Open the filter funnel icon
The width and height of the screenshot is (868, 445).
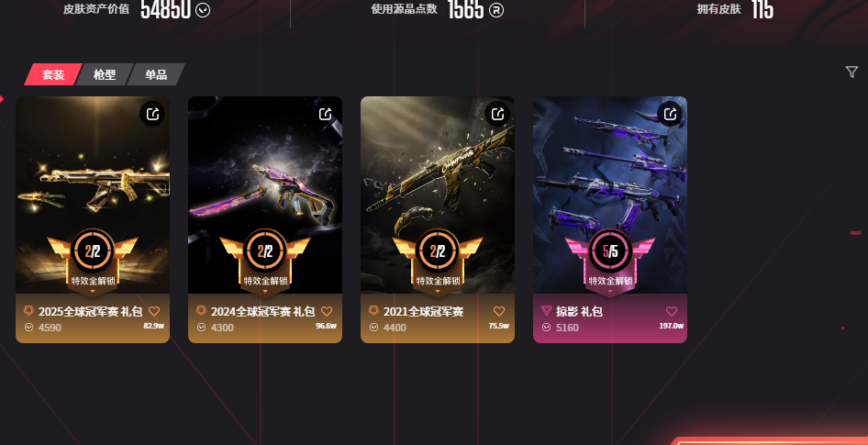click(x=852, y=72)
